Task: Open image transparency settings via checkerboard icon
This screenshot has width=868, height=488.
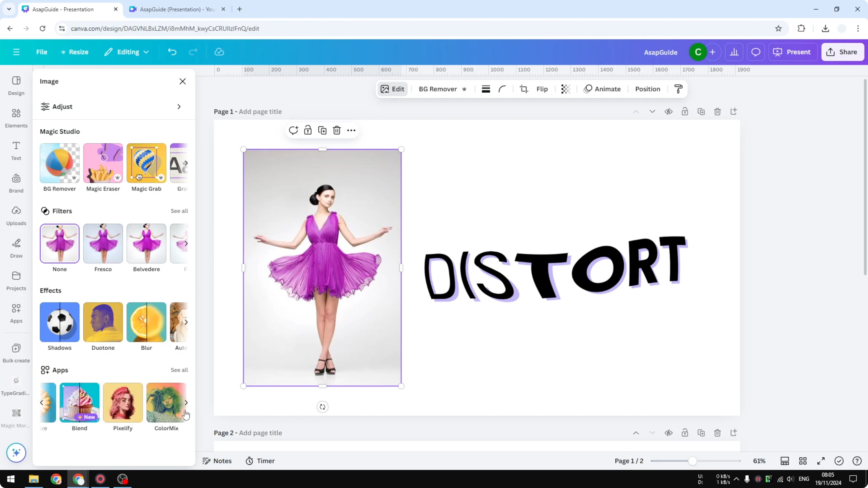Action: point(565,89)
